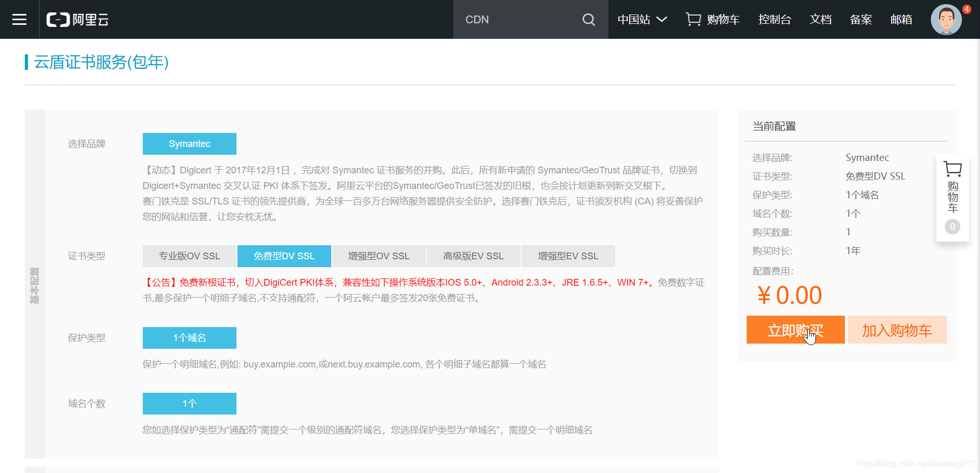Image resolution: width=980 pixels, height=473 pixels.
Task: Click the 云盾证书服务(包年) page title
Action: (101, 62)
